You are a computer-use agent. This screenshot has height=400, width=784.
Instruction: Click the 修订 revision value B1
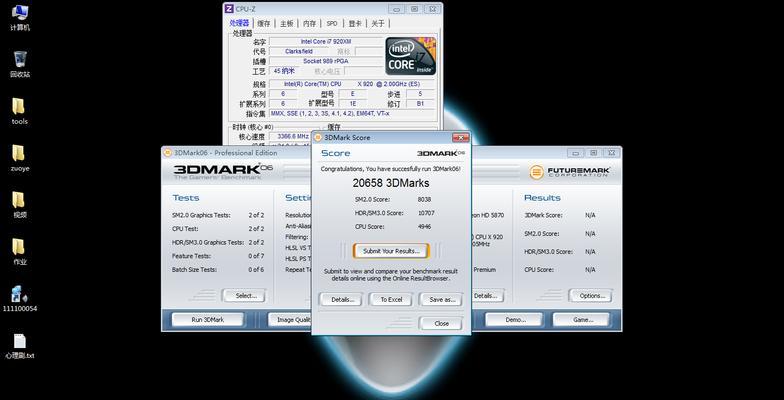click(x=420, y=104)
